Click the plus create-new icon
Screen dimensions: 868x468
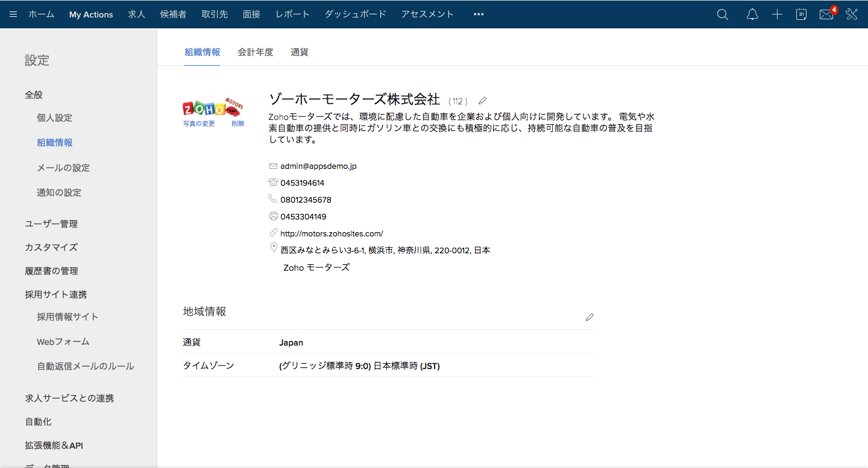point(777,14)
